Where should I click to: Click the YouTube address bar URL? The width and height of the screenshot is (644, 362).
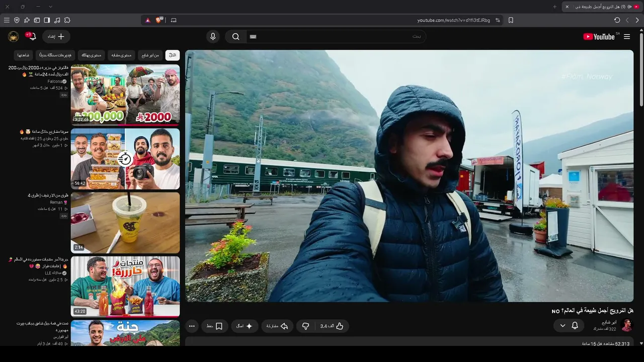coord(453,20)
